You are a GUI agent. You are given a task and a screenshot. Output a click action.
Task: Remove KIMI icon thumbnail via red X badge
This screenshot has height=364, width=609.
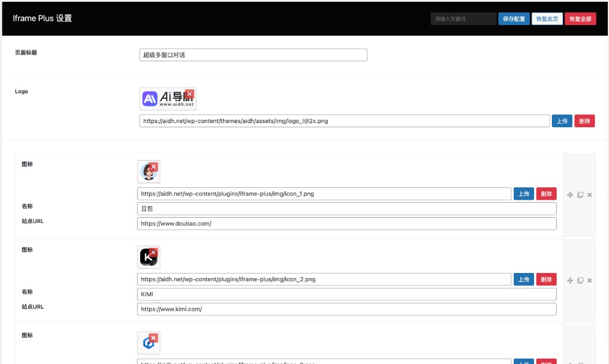(x=153, y=253)
